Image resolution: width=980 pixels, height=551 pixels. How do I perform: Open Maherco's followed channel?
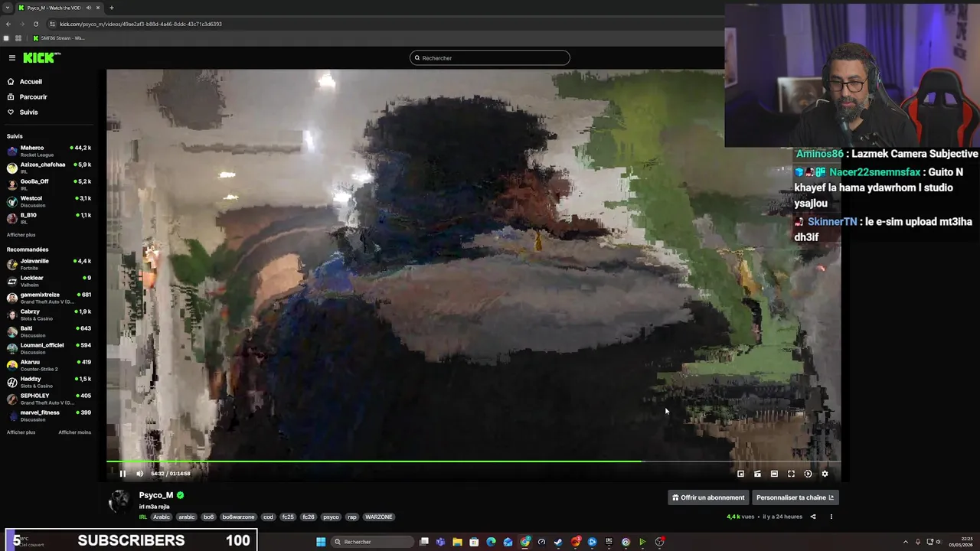click(x=49, y=151)
